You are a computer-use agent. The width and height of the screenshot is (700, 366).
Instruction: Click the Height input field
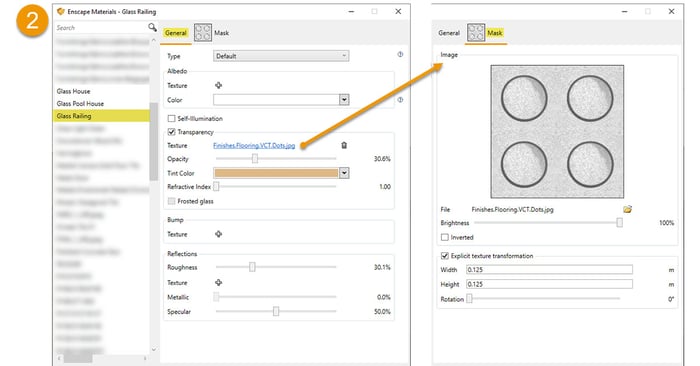(550, 284)
